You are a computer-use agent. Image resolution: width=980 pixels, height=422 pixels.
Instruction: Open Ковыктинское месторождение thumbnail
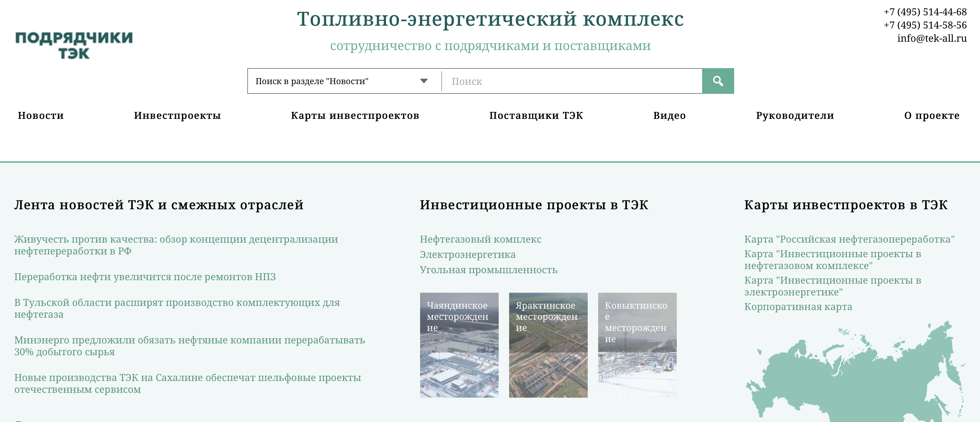coord(637,345)
